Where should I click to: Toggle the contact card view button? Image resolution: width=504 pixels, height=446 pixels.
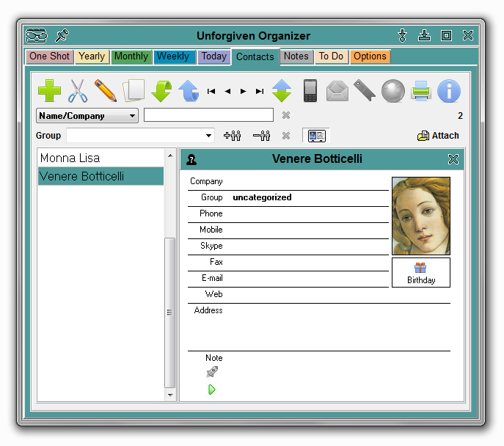tap(317, 136)
